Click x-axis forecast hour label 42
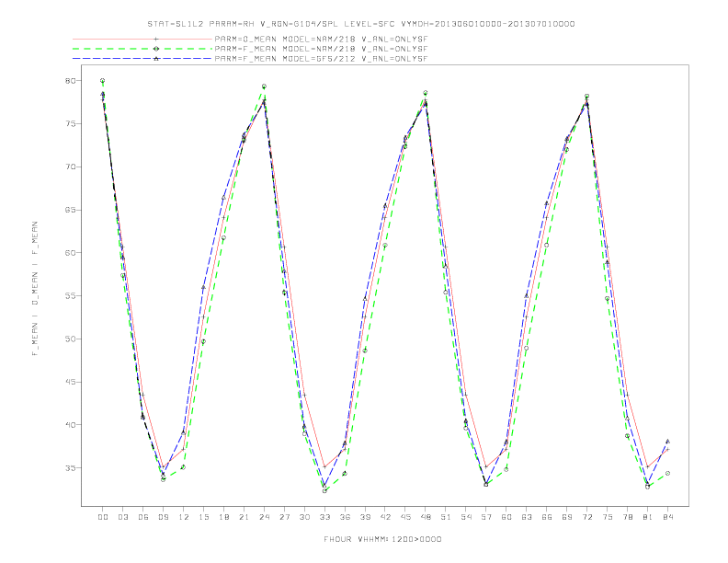 pyautogui.click(x=385, y=517)
